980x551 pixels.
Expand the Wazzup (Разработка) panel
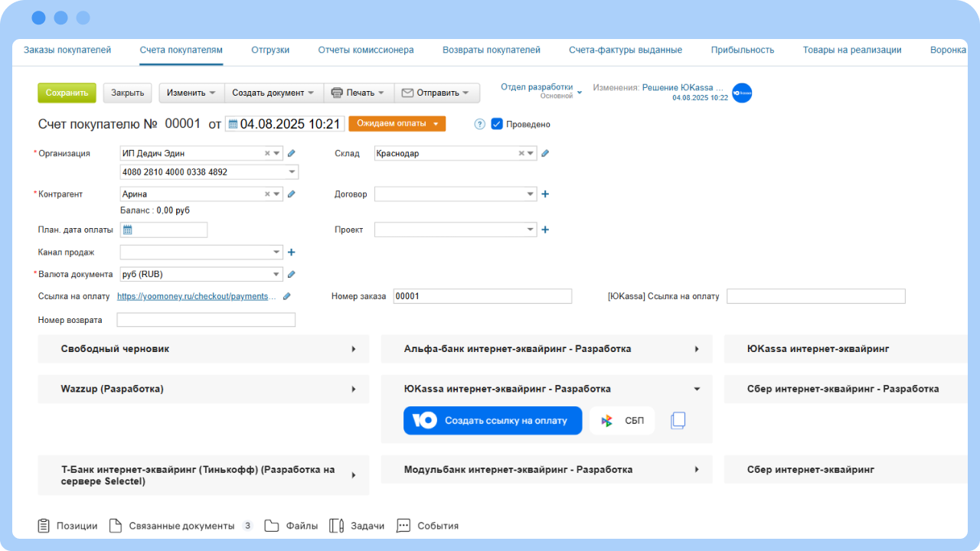tap(204, 389)
